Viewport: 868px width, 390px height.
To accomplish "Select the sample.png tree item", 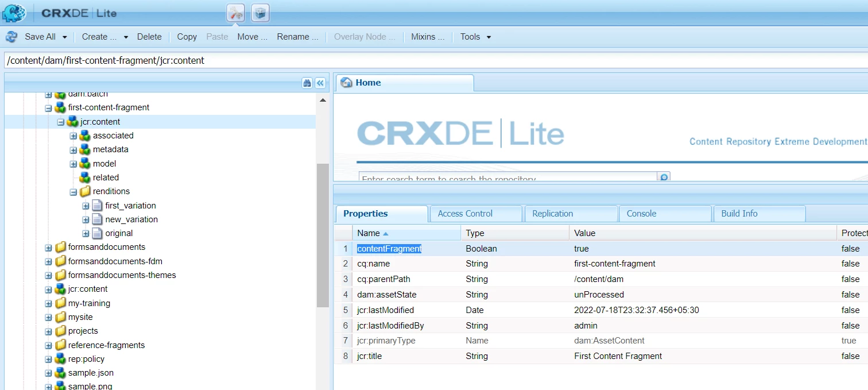I will click(90, 386).
